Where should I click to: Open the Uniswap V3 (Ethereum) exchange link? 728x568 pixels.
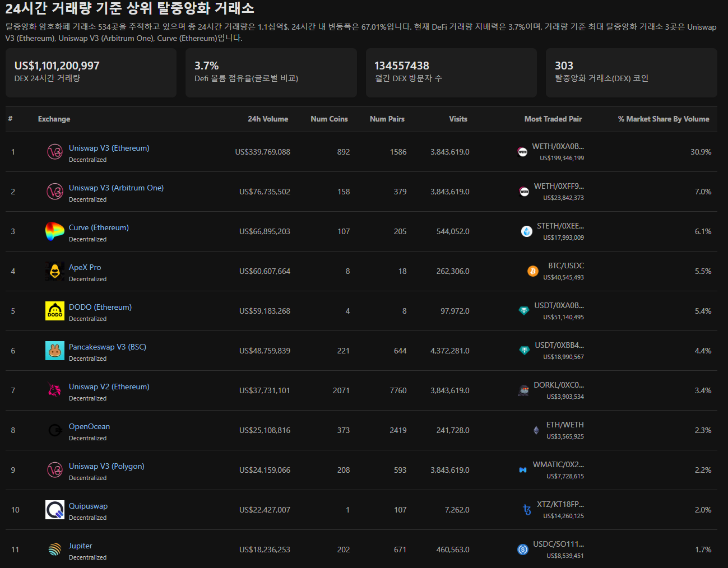pos(109,148)
